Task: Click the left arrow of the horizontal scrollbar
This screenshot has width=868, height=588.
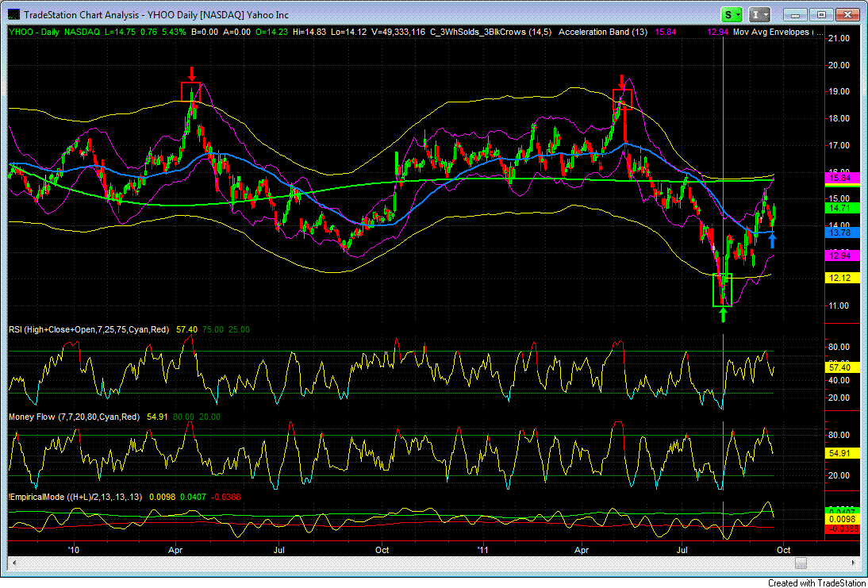Action: pos(15,563)
